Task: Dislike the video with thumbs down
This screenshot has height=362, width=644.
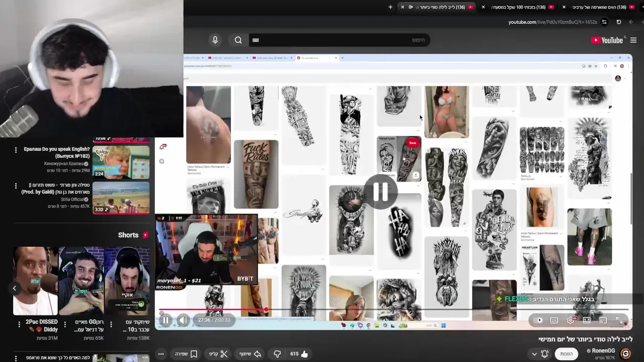Action: click(x=277, y=354)
